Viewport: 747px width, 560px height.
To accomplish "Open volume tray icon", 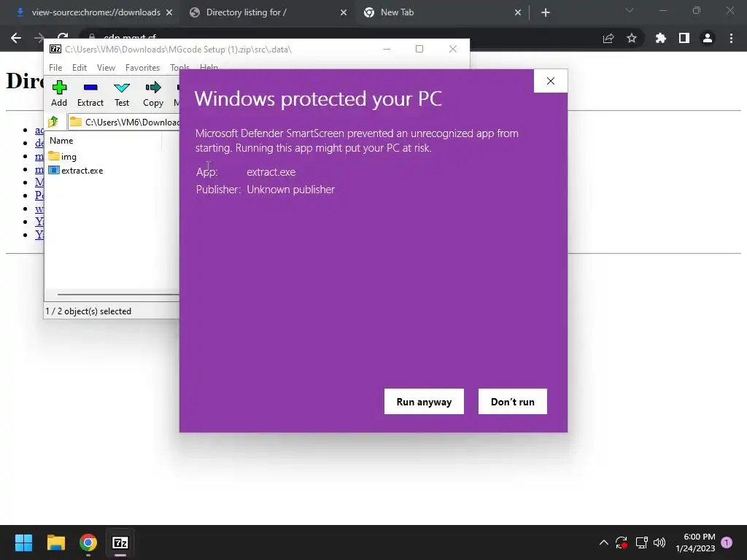I will coord(659,542).
